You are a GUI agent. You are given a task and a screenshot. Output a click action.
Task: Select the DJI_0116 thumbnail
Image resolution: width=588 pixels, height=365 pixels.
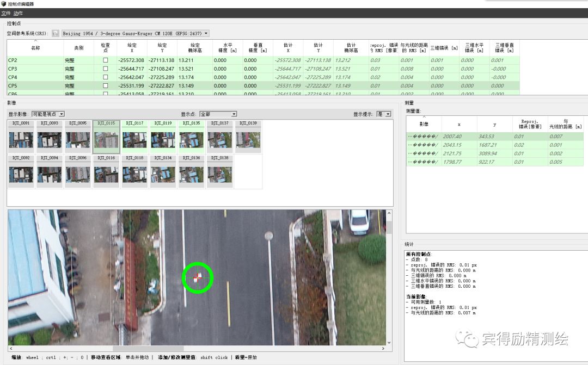(107, 172)
